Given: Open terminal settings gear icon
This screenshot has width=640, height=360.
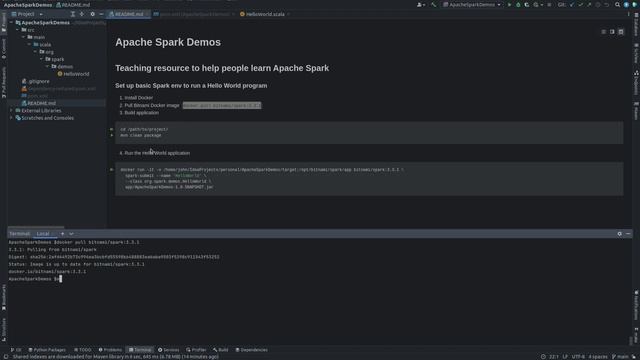Looking at the screenshot, I should click(620, 234).
